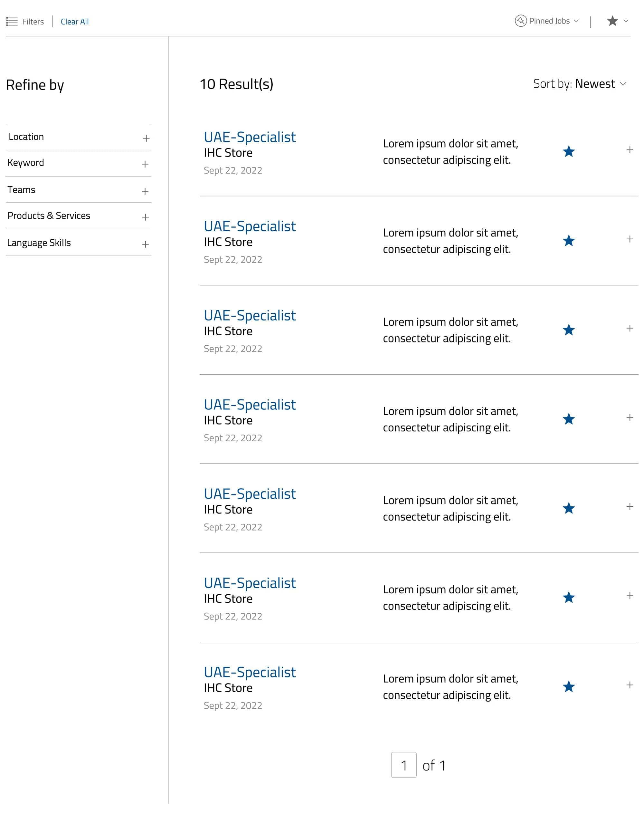
Task: Open the Sort by Newest dropdown
Action: [580, 84]
